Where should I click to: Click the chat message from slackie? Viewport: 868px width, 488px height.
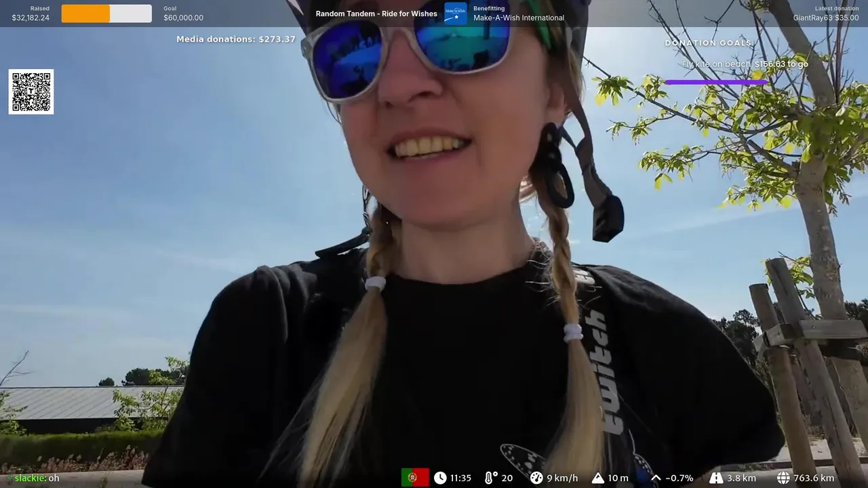click(x=37, y=478)
